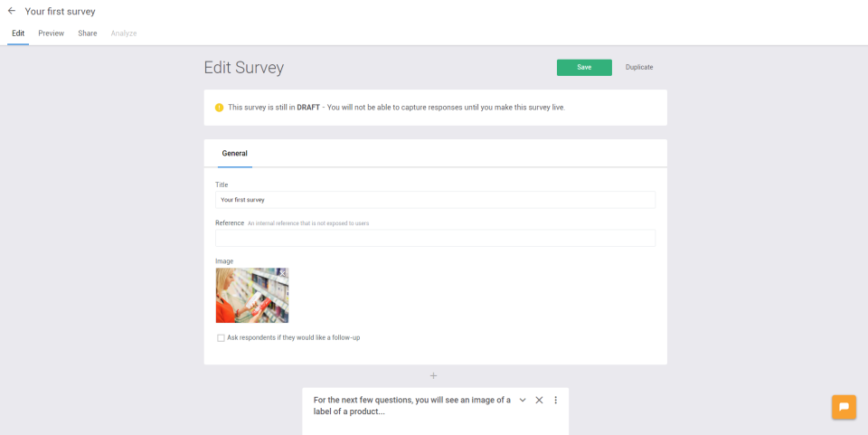Open the Share tab

point(88,33)
